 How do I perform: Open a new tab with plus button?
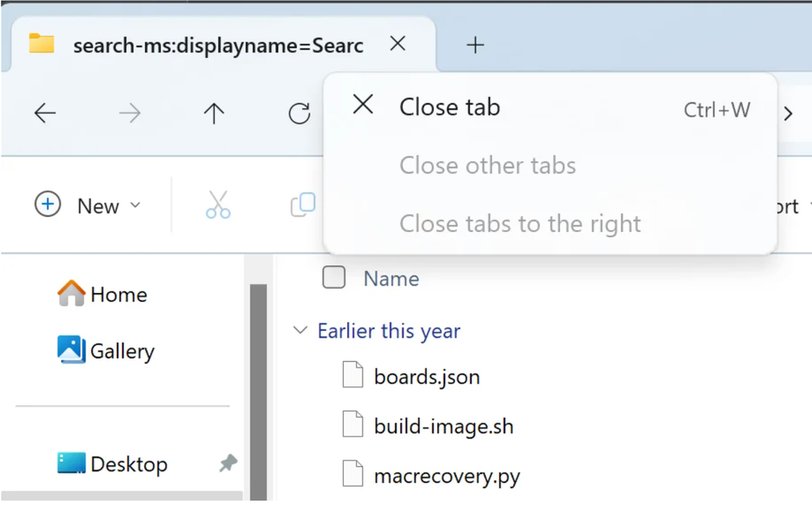pyautogui.click(x=475, y=46)
